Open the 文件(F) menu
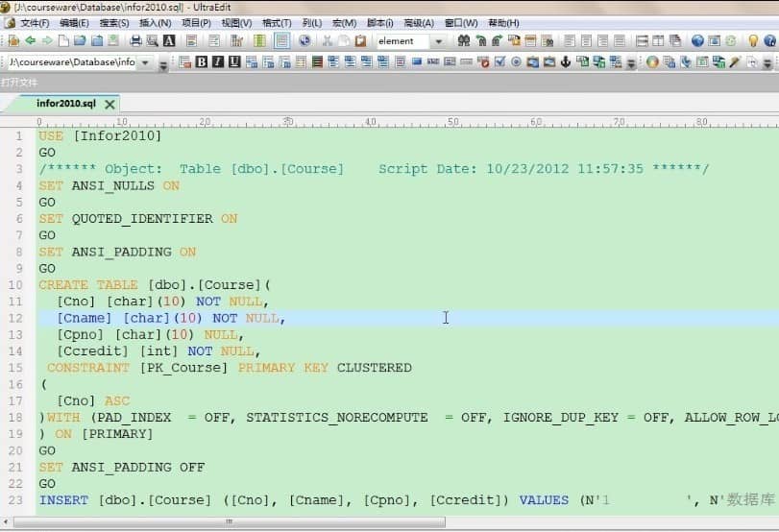The image size is (779, 532). pos(35,23)
